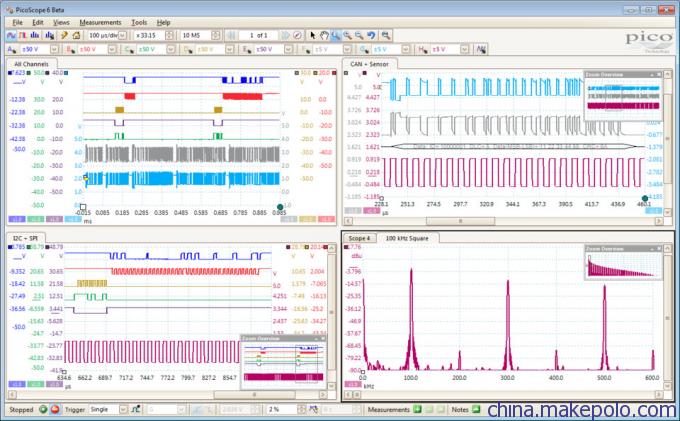Click zoom factor x 33.15 spinner
The image size is (680, 421).
pyautogui.click(x=170, y=35)
